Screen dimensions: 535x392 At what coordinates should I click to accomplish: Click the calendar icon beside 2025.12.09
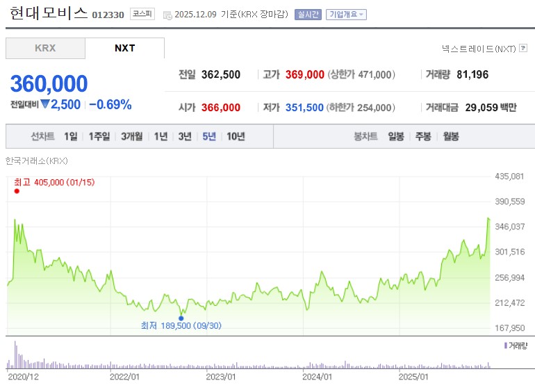[167, 15]
